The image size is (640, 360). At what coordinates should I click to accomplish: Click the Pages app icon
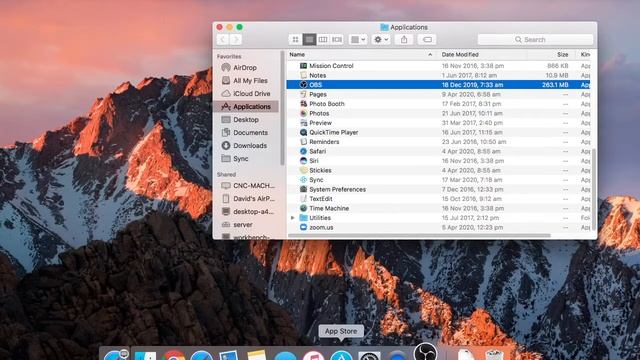click(x=303, y=94)
